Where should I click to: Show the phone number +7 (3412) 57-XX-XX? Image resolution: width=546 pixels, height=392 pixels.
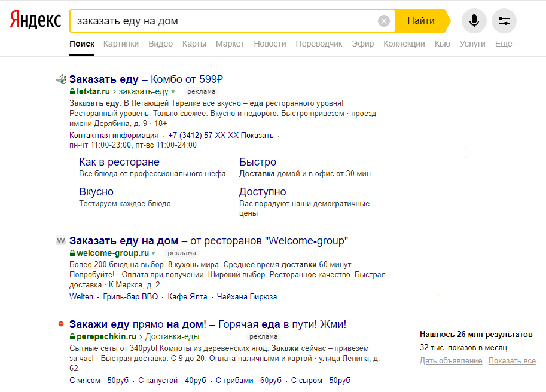(221, 135)
